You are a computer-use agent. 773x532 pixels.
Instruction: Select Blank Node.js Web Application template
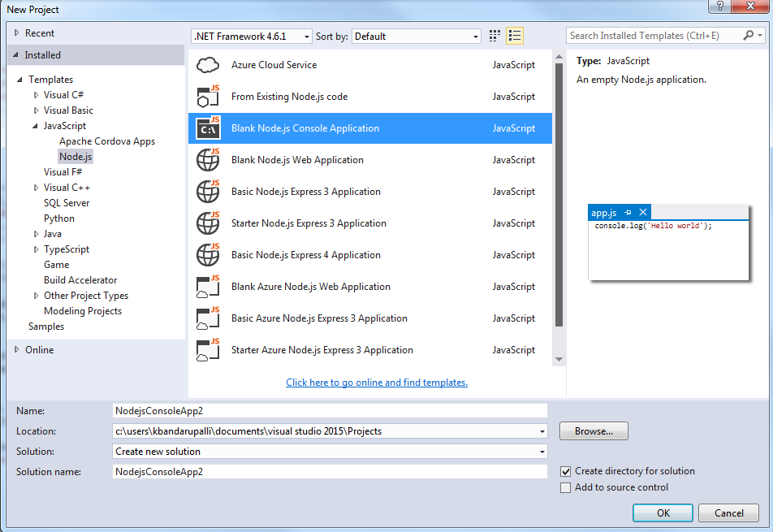point(370,160)
